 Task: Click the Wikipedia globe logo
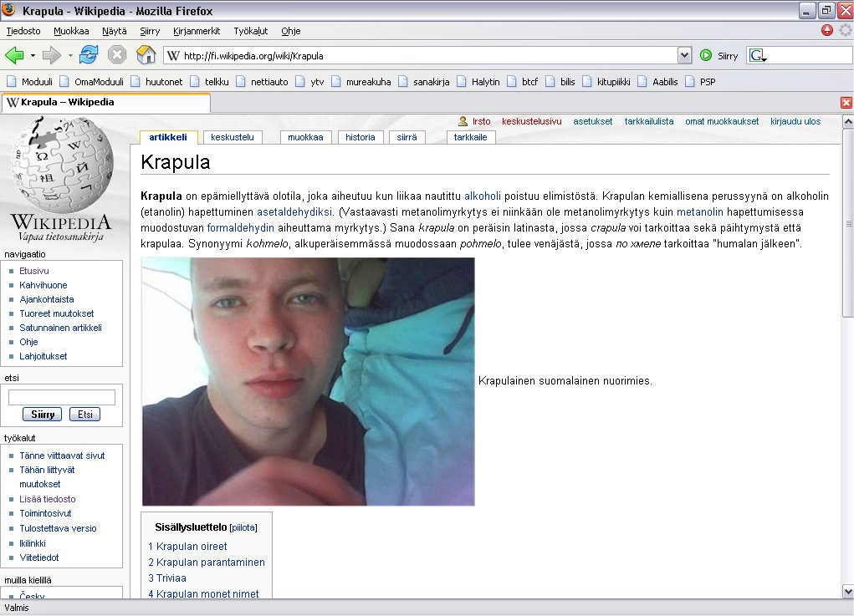[61, 165]
